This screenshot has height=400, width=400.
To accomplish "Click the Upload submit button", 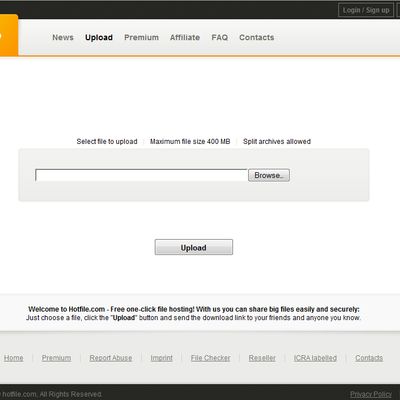I will click(x=194, y=247).
